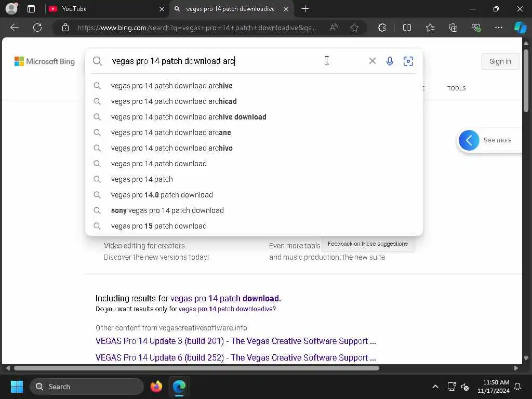Close the vegas pro search tab

click(x=286, y=9)
